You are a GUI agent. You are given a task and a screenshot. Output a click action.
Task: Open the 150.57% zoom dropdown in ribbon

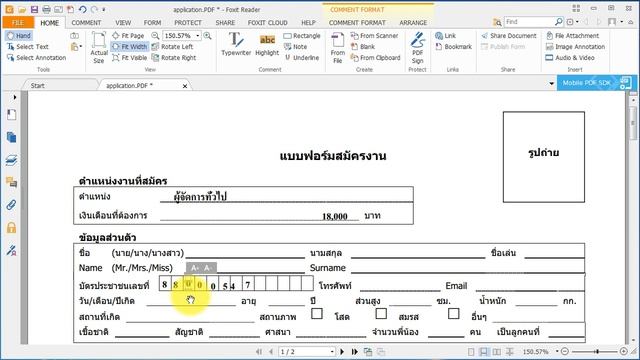(198, 36)
